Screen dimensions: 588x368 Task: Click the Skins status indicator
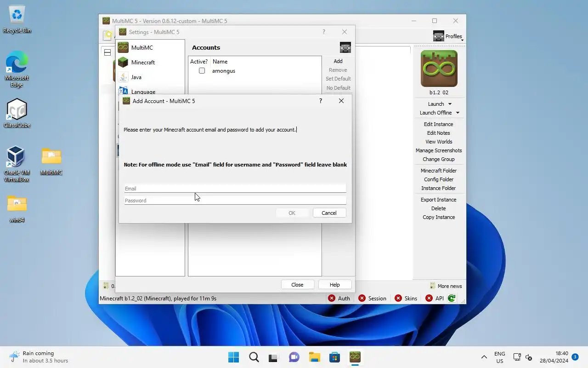[406, 298]
